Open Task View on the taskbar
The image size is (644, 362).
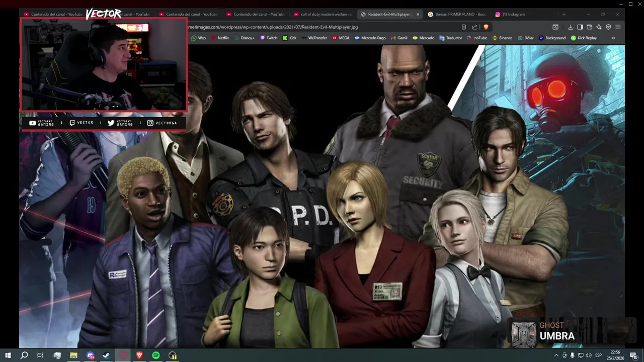point(40,355)
